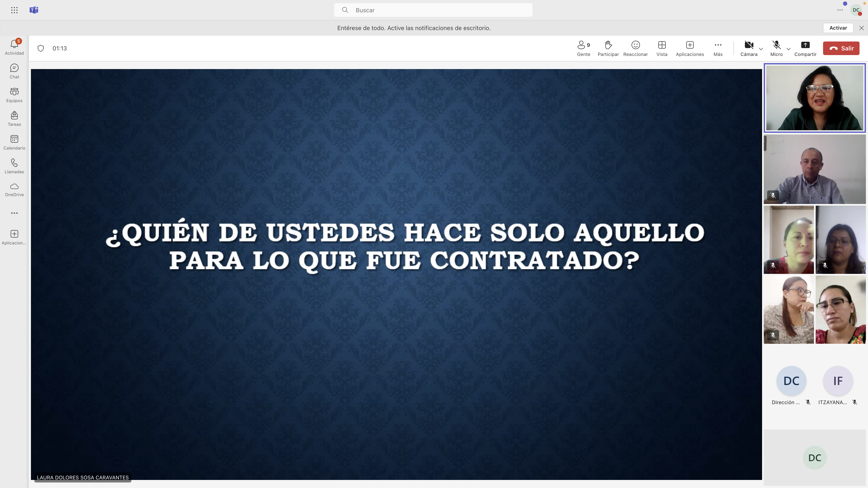
Task: Click the ITZAYANA IF participant avatar
Action: (838, 381)
